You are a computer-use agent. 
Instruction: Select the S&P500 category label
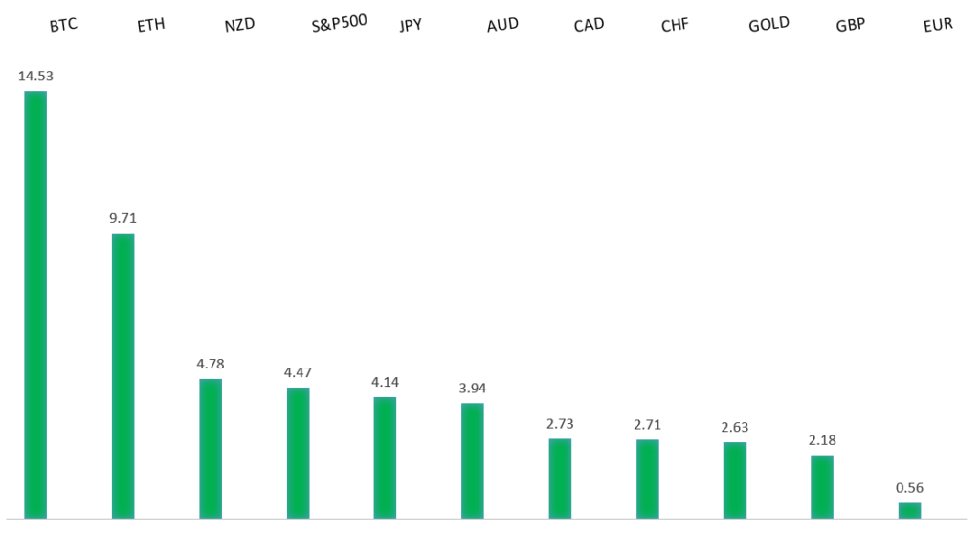(x=339, y=25)
